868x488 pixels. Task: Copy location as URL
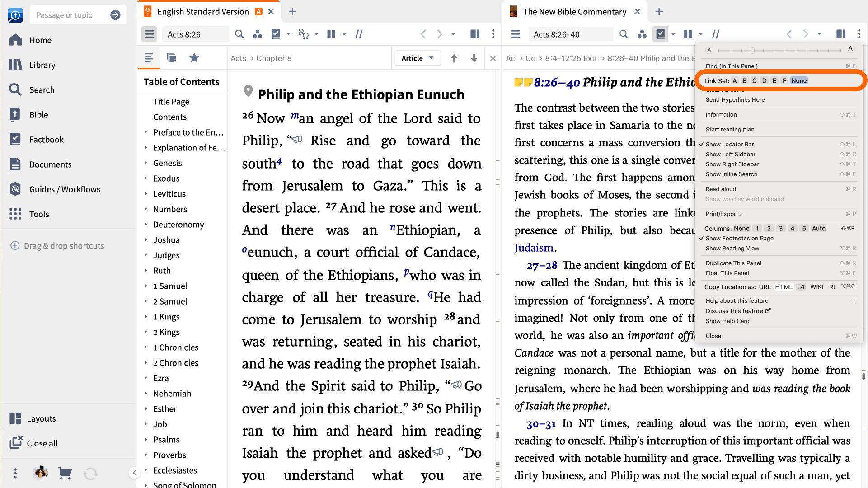765,287
